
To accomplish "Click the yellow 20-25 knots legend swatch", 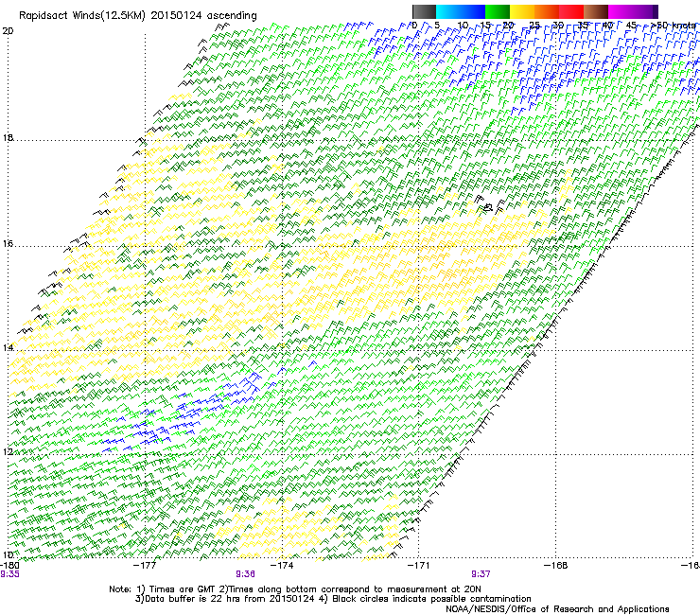I will click(x=522, y=11).
